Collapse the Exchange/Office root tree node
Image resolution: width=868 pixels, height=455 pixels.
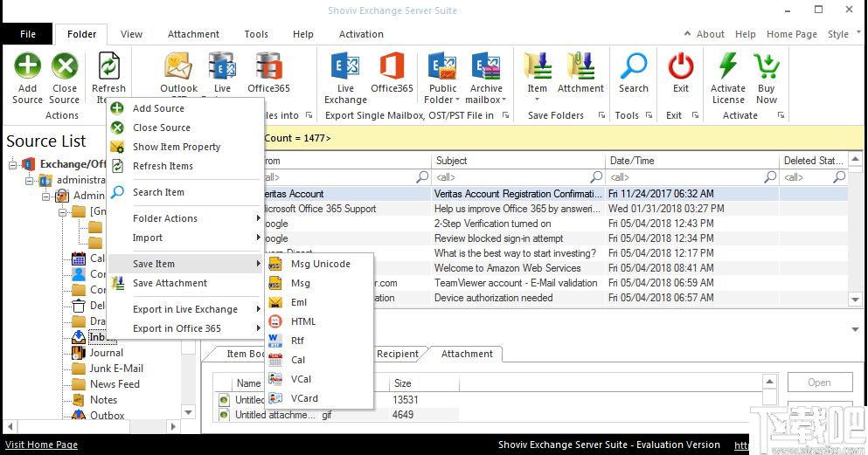click(x=13, y=164)
